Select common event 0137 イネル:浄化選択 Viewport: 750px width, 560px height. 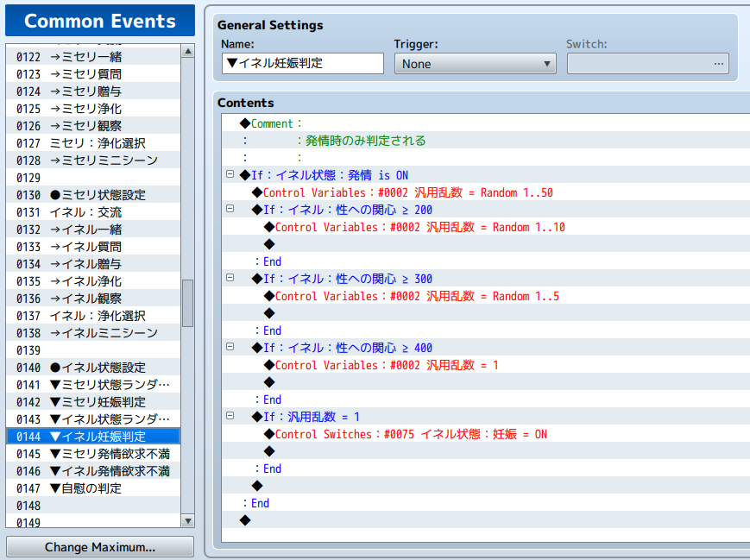click(x=93, y=316)
